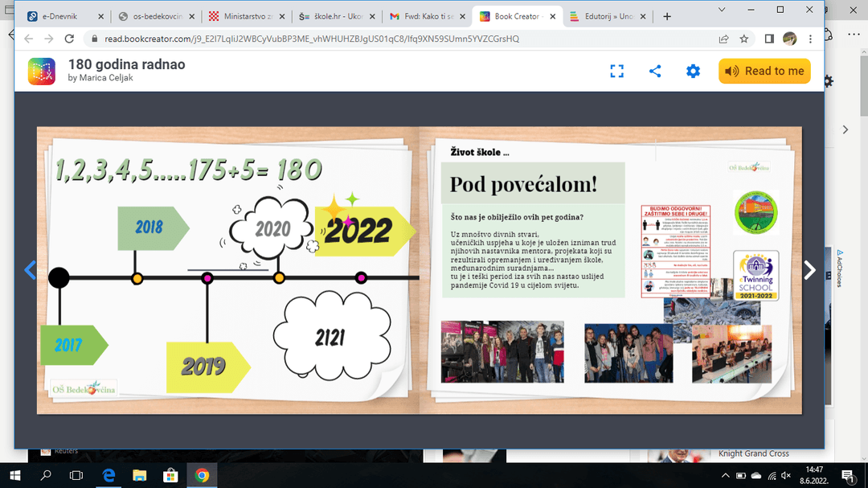Enter fullscreen mode in Book Creator
The height and width of the screenshot is (488, 868).
(616, 71)
